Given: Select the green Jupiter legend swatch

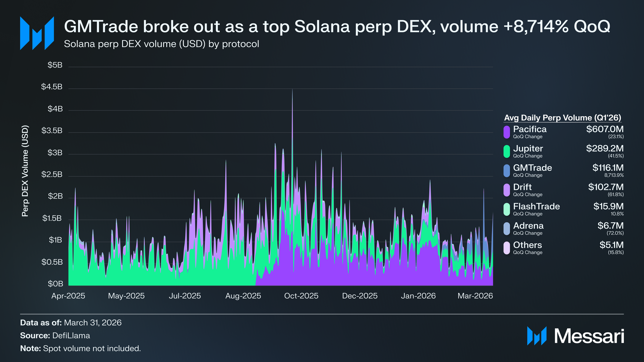Looking at the screenshot, I should coord(507,151).
